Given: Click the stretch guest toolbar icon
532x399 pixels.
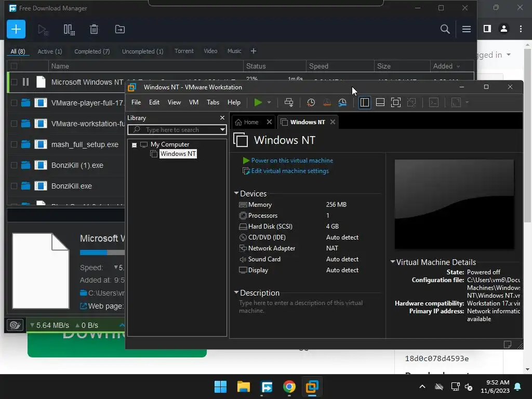Looking at the screenshot, I should point(456,102).
